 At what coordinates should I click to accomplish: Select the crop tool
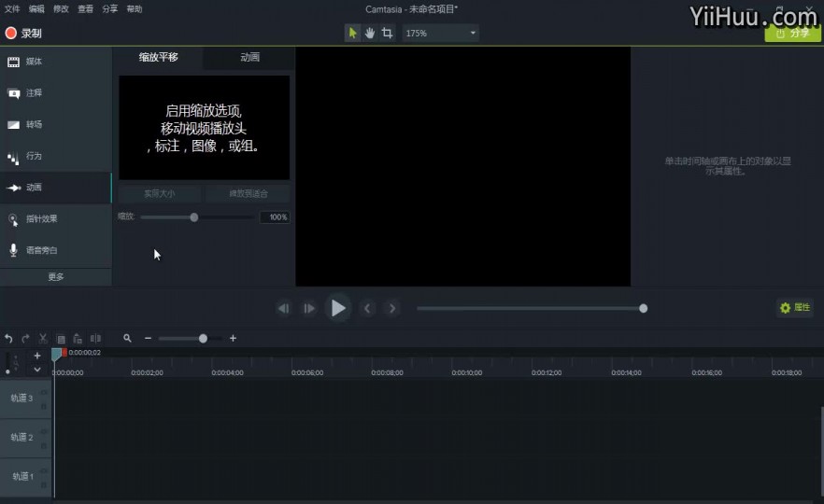click(x=388, y=33)
